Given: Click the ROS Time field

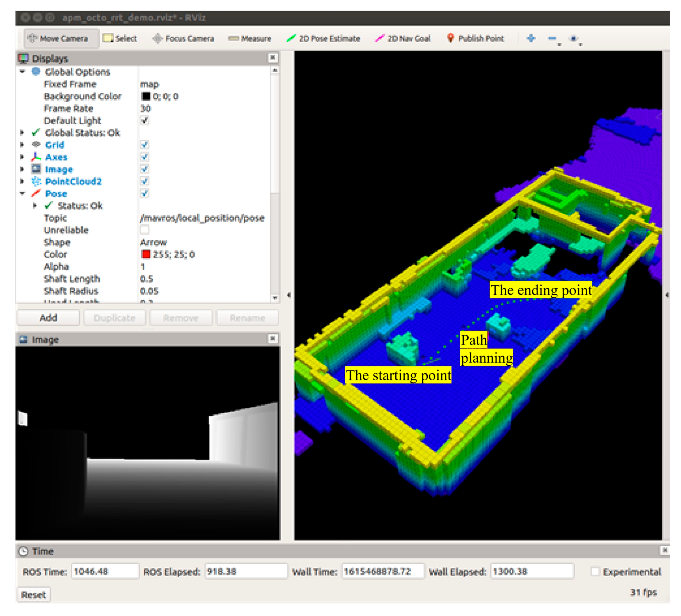Looking at the screenshot, I should [x=105, y=572].
